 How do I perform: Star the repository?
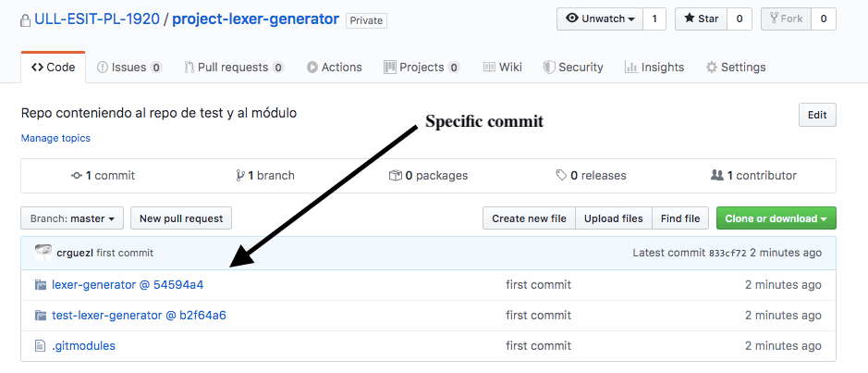click(x=700, y=19)
